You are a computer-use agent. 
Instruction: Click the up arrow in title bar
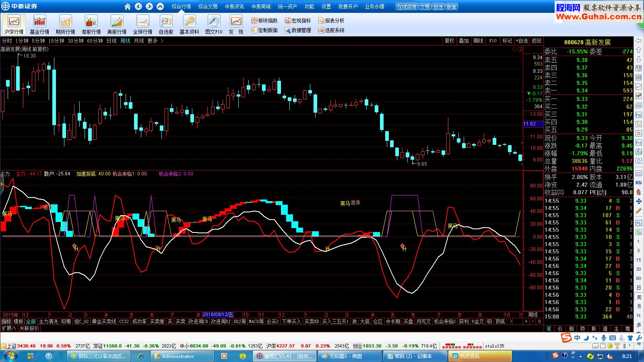point(160,6)
